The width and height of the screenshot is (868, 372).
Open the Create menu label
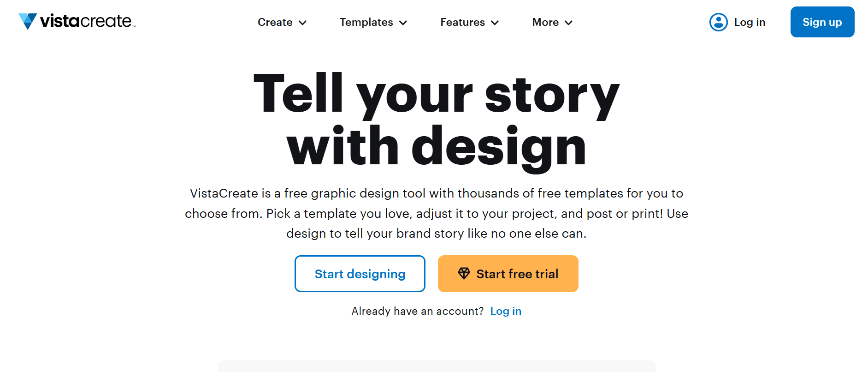point(275,22)
